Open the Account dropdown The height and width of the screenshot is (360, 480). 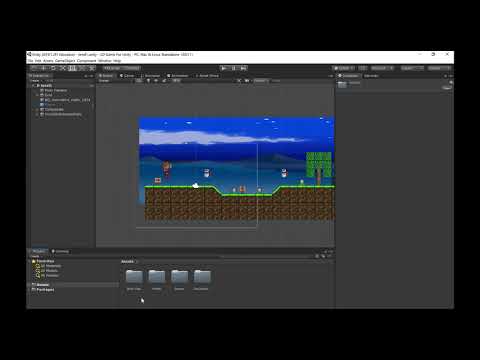pos(382,68)
